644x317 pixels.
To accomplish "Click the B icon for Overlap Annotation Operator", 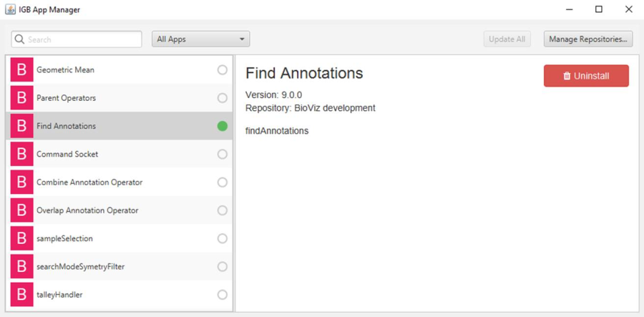I will [x=21, y=210].
